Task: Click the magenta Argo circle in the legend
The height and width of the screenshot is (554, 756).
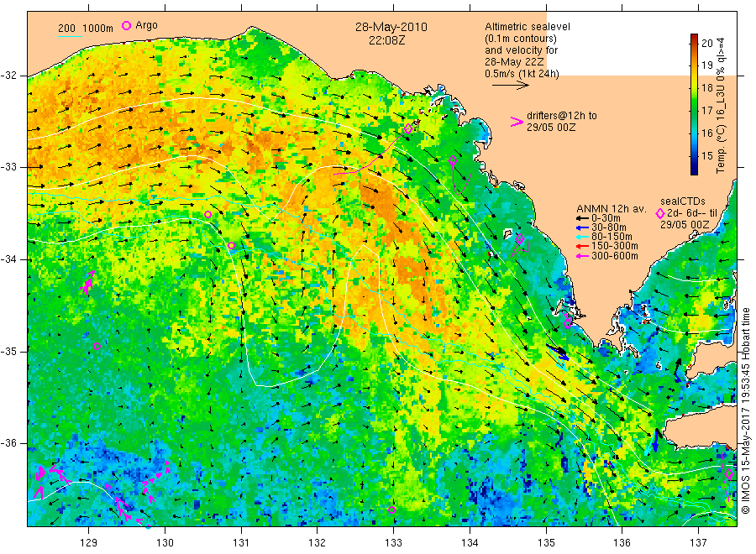Action: 126,26
